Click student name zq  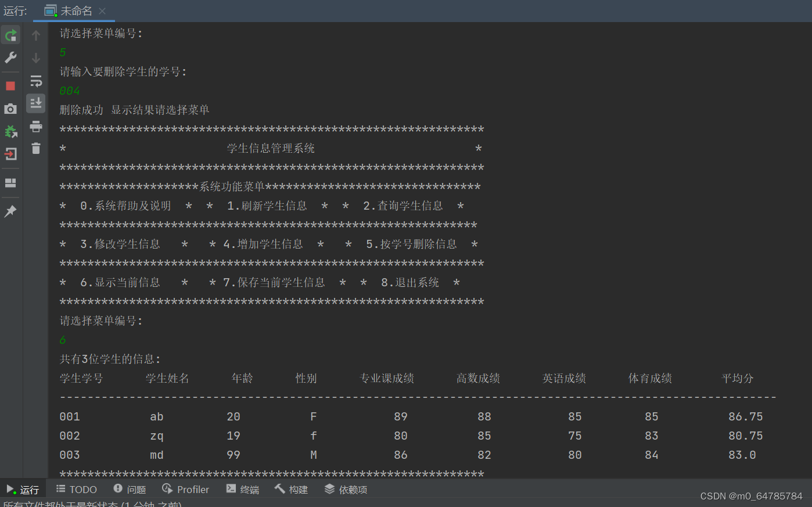157,436
